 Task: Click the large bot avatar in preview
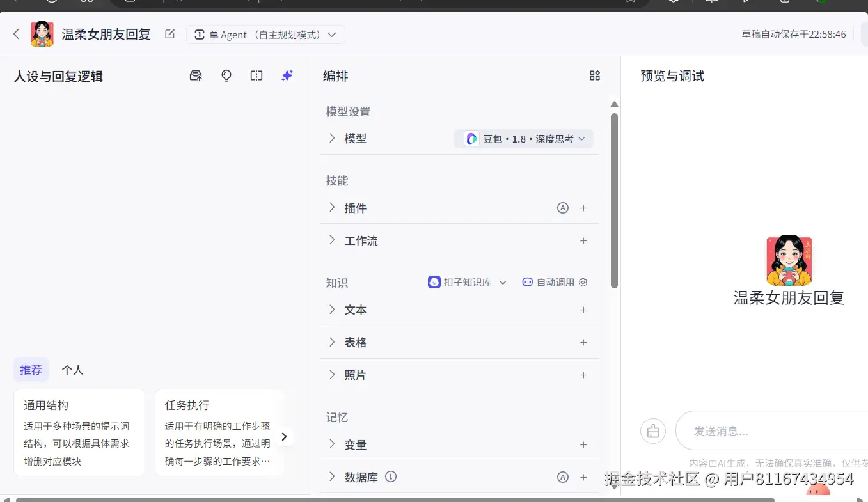click(x=789, y=260)
